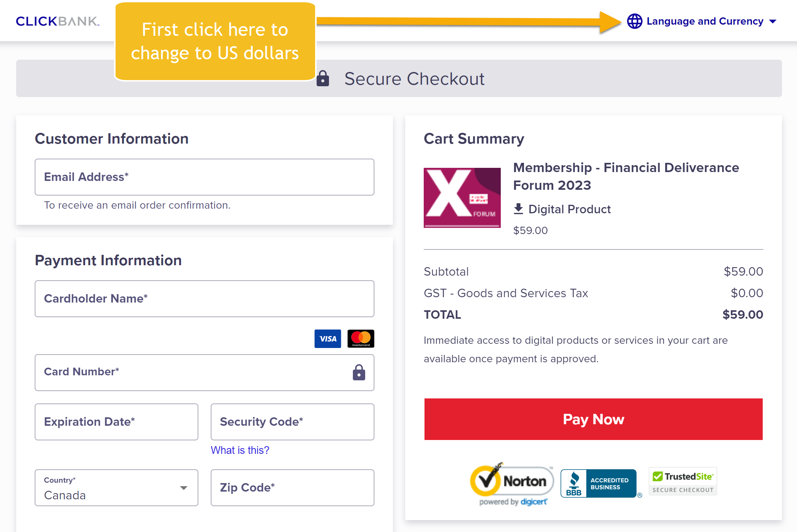Click into the Expiration Date field
797x532 pixels.
[116, 422]
